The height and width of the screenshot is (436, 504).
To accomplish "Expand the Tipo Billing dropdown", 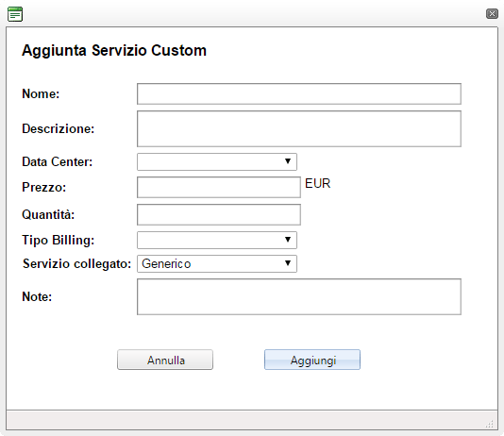I will coord(217,240).
